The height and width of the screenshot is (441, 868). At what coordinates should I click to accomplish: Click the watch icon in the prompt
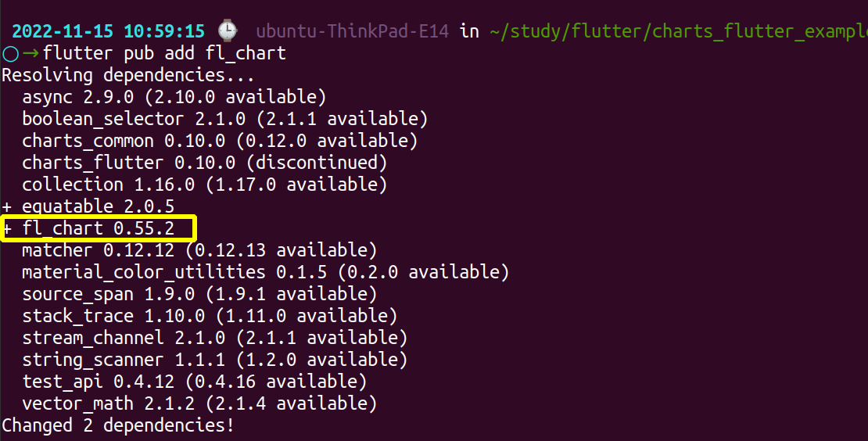[228, 31]
